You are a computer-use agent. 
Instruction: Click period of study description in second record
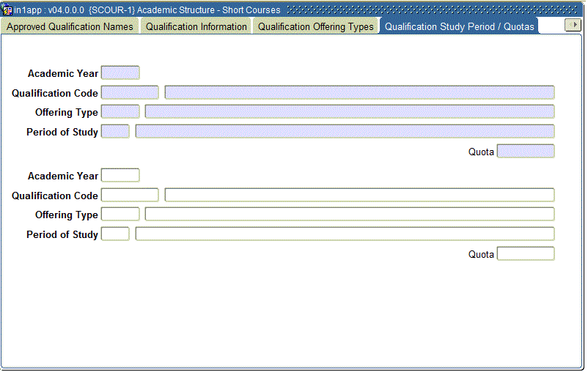tap(345, 234)
